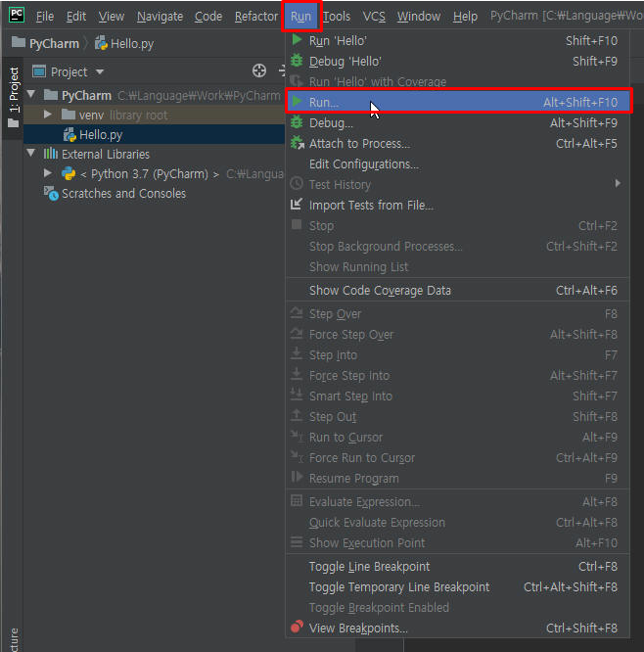Image resolution: width=644 pixels, height=652 pixels.
Task: Click the Project panel window icon
Action: (39, 71)
